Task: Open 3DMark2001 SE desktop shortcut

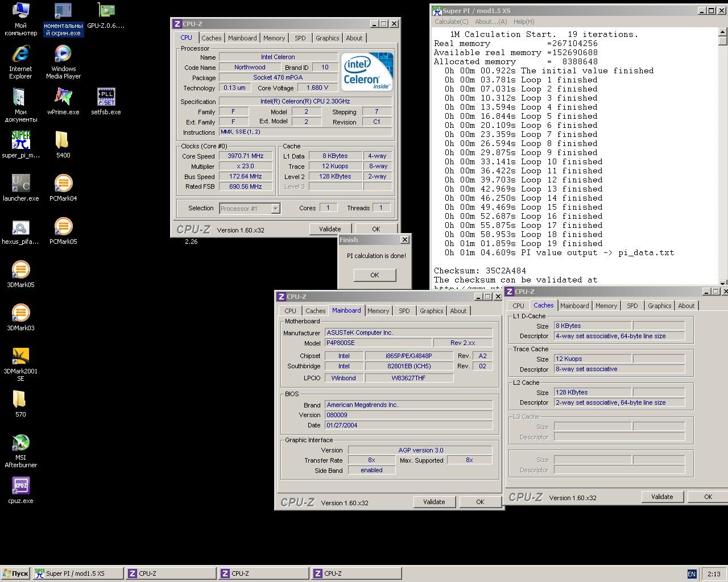Action: (20, 364)
